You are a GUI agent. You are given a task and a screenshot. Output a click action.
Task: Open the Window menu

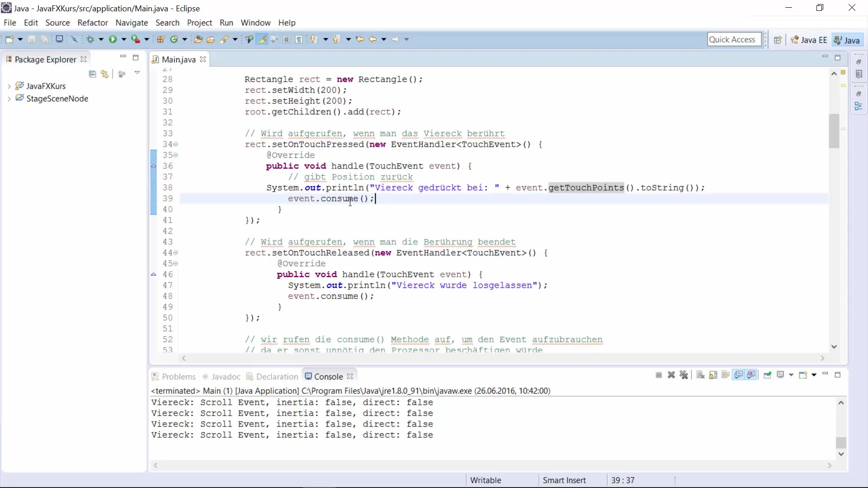coord(255,23)
